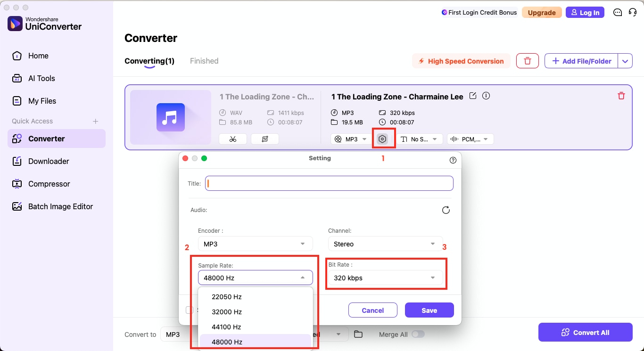This screenshot has width=644, height=351.
Task: Select the crop/effect edit icon below the thumbnail
Action: (x=264, y=139)
